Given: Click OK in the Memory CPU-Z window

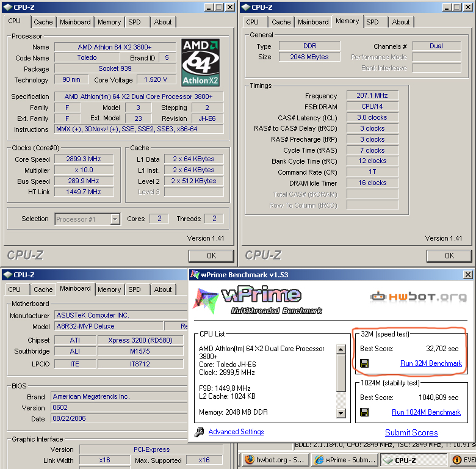Looking at the screenshot, I should click(449, 256).
